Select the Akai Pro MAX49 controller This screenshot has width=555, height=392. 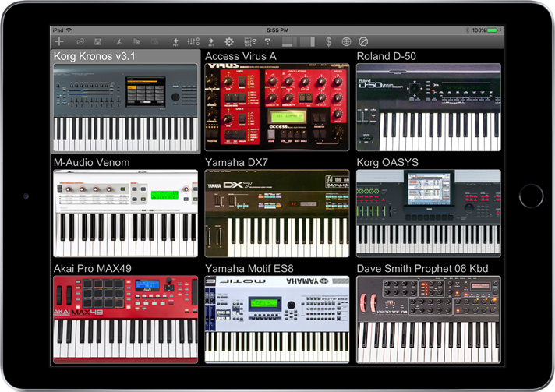click(125, 320)
